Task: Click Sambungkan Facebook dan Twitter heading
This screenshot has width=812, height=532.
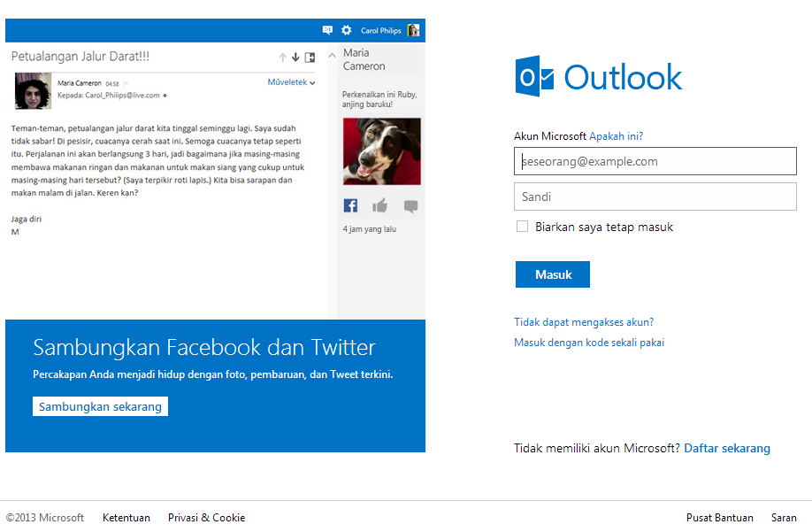Action: (204, 347)
